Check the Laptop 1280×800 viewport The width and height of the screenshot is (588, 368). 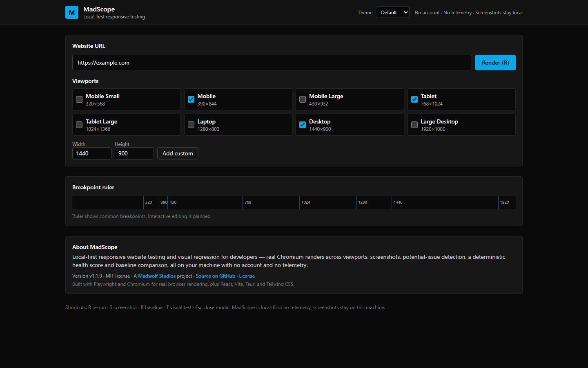[191, 125]
